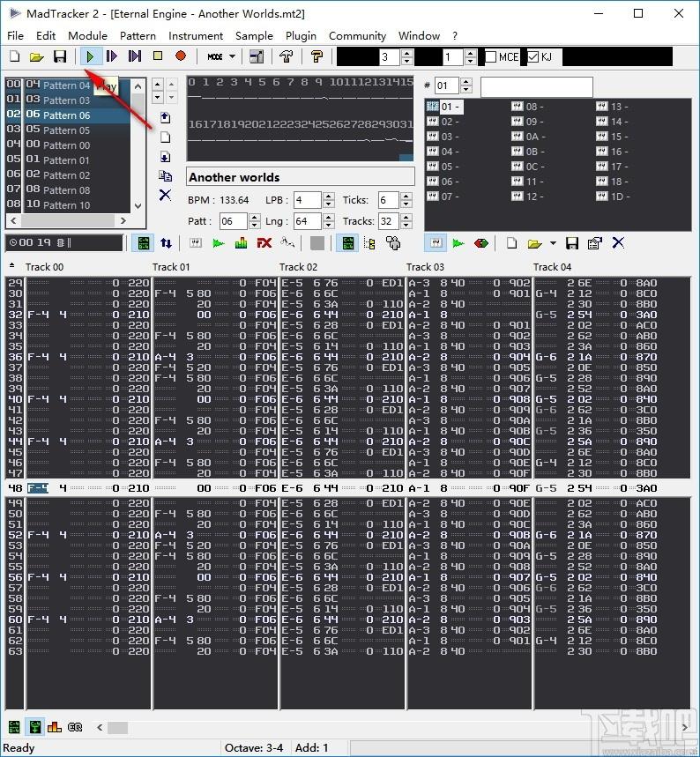Image resolution: width=700 pixels, height=757 pixels.
Task: Increase Tracks count with up stepper
Action: pos(406,218)
